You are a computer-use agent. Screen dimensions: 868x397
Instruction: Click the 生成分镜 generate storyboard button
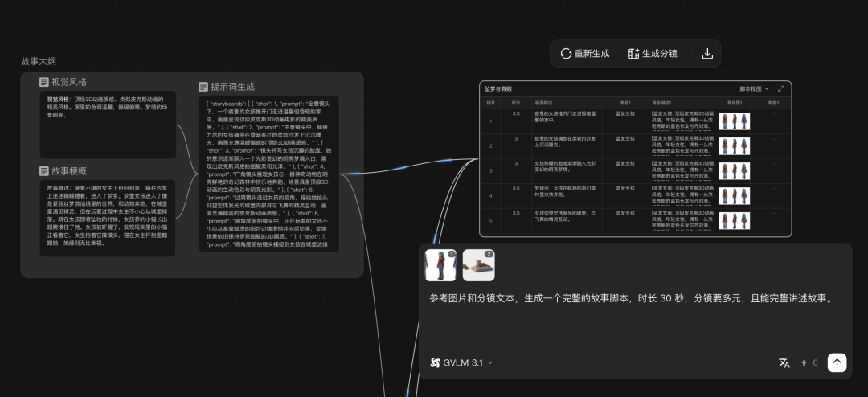coord(652,54)
